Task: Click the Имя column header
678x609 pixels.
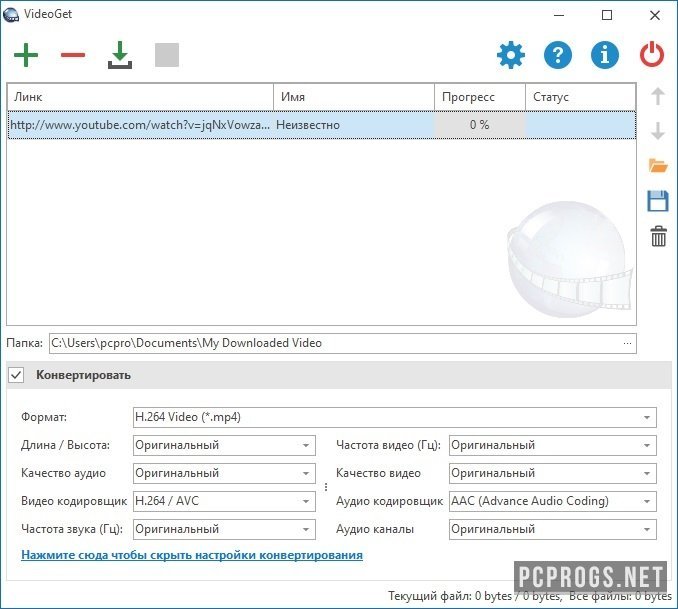Action: pos(354,97)
